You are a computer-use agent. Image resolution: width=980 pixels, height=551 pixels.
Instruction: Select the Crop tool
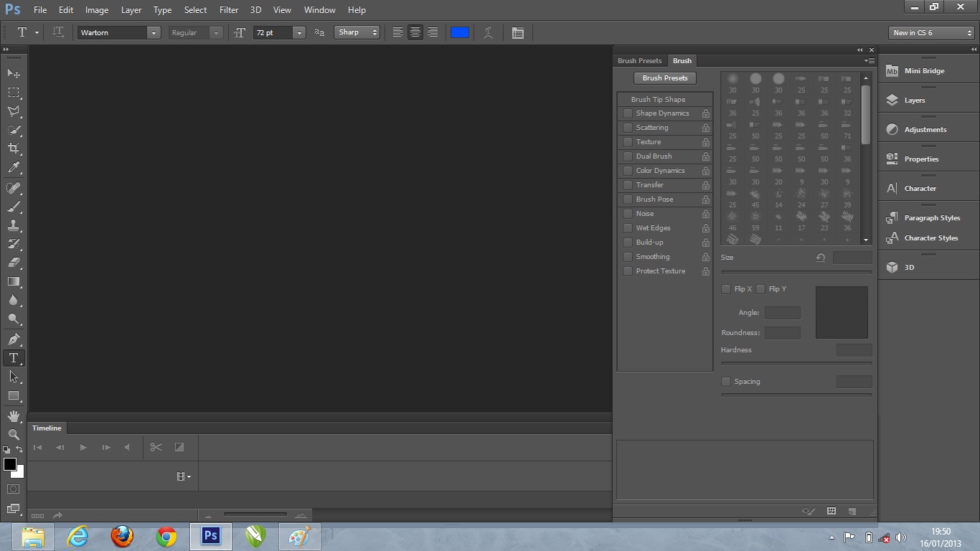pyautogui.click(x=14, y=149)
